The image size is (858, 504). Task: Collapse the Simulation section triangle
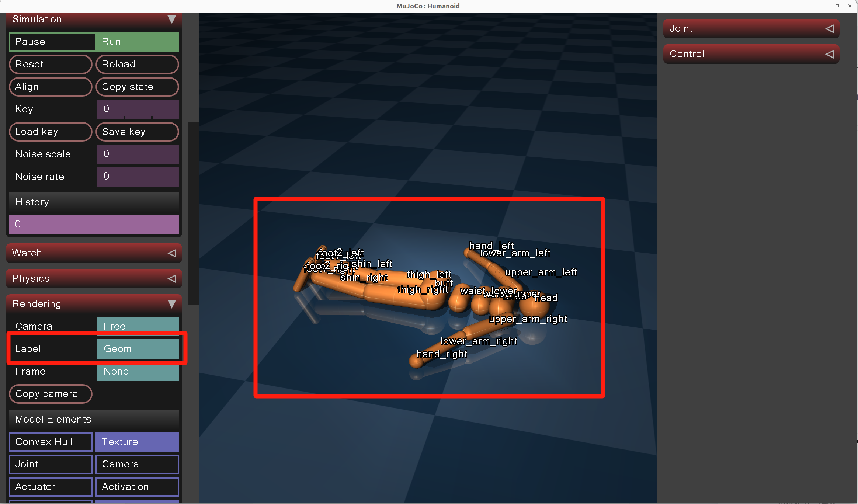click(x=171, y=19)
